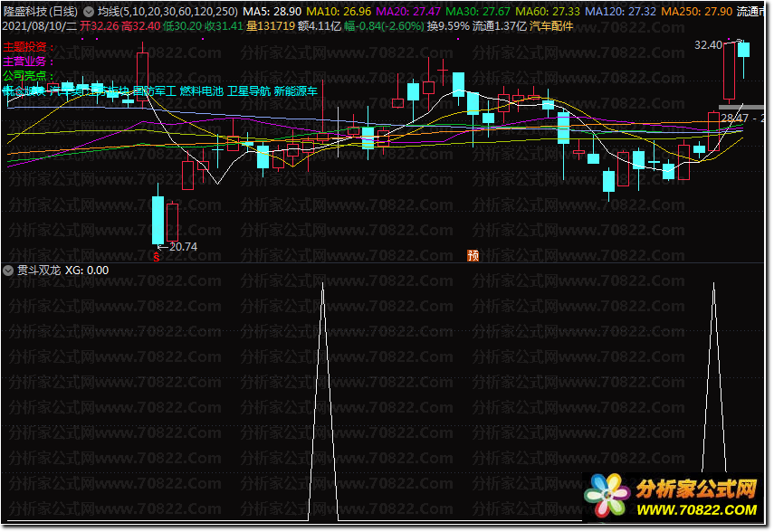Click the MA20: 27.47 value

(x=408, y=12)
